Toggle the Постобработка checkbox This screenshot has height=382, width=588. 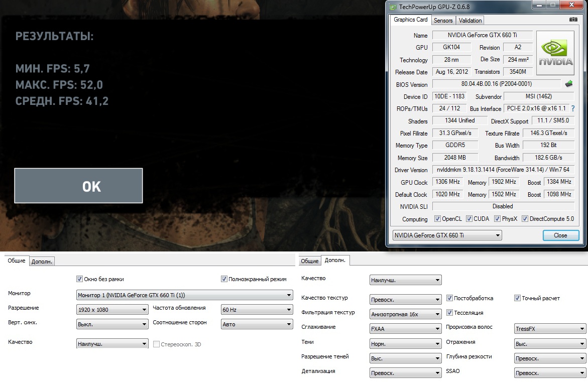point(449,298)
